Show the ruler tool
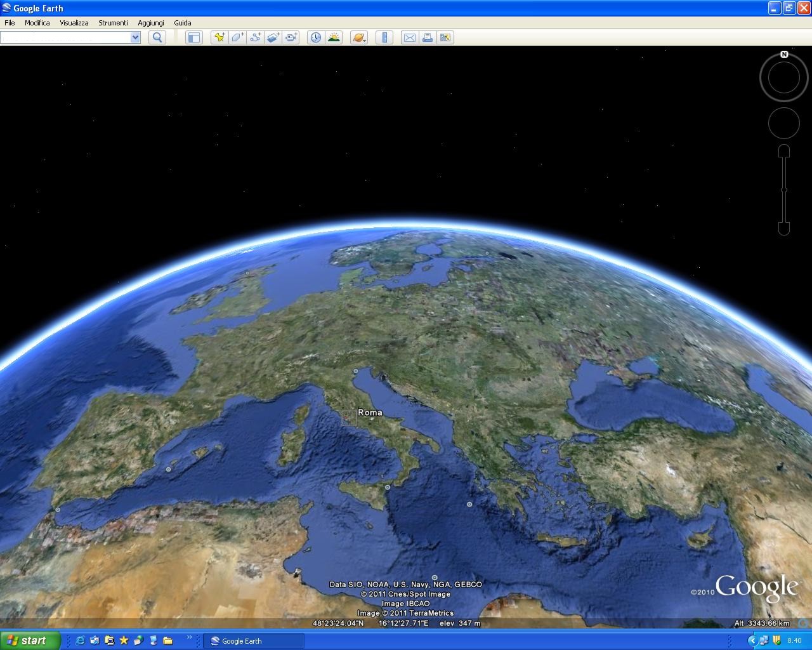The width and height of the screenshot is (812, 650). [384, 37]
